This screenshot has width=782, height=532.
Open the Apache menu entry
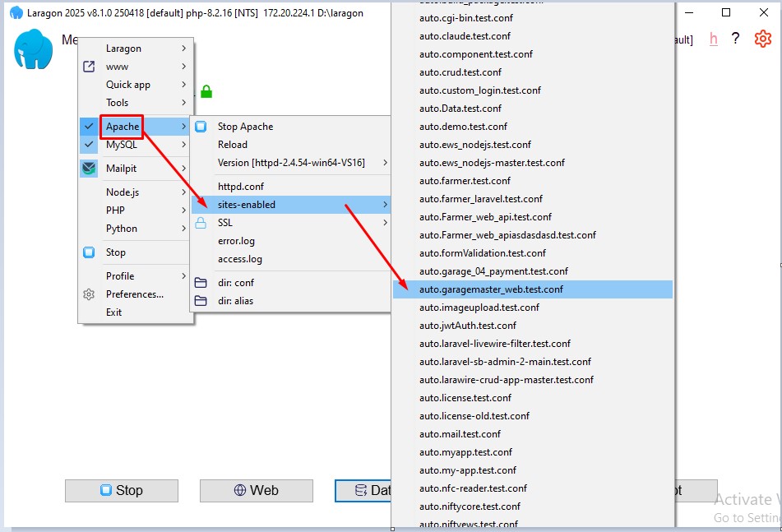click(x=135, y=127)
